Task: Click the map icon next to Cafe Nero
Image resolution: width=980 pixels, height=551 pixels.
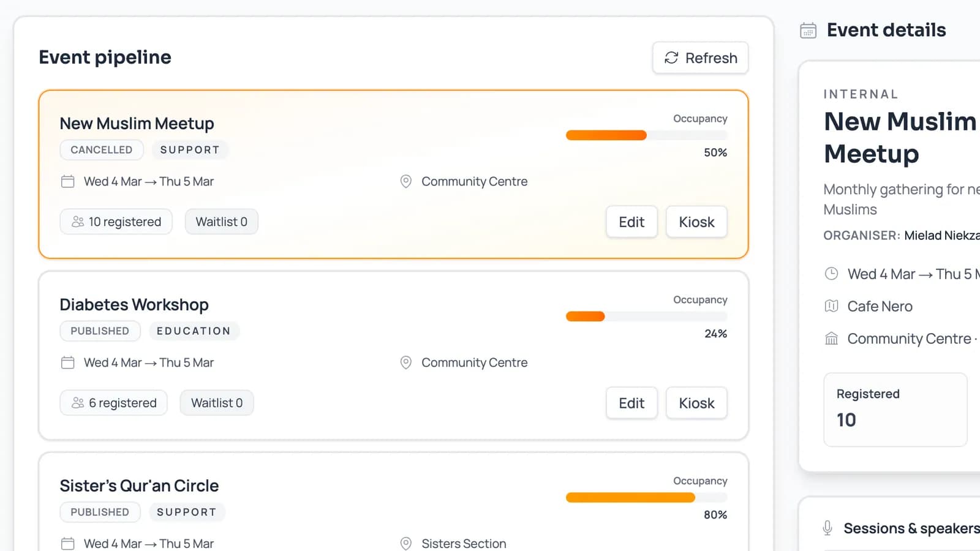Action: tap(831, 306)
